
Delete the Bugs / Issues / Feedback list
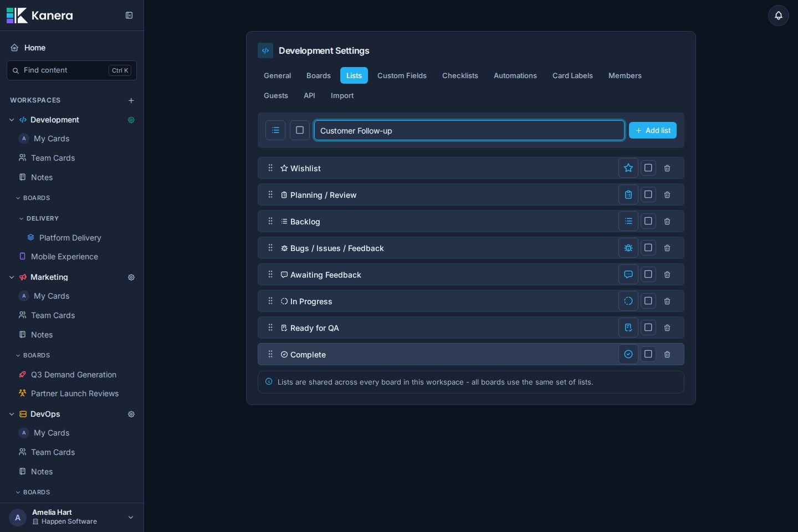667,248
